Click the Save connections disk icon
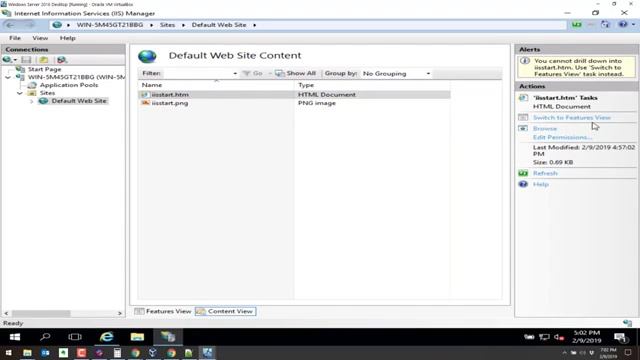Screen dimensions: 640x360 coord(27,60)
